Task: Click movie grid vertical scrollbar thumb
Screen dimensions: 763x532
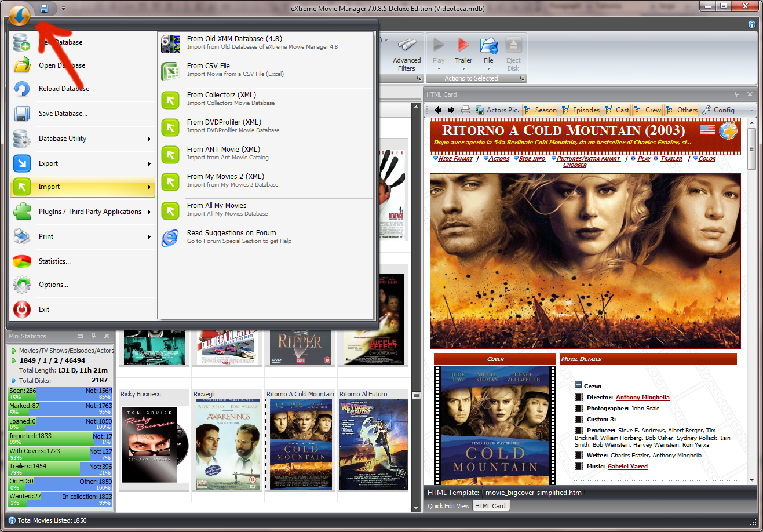Action: [x=416, y=395]
